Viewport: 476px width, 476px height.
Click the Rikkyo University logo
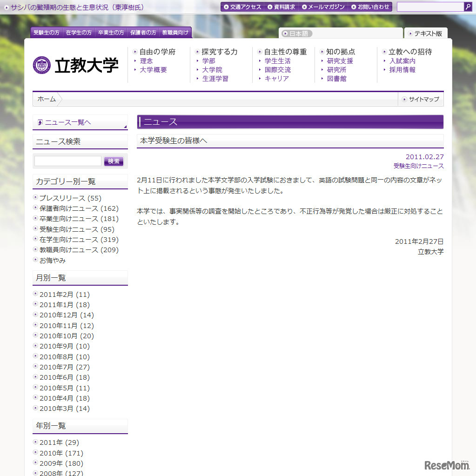tap(76, 65)
